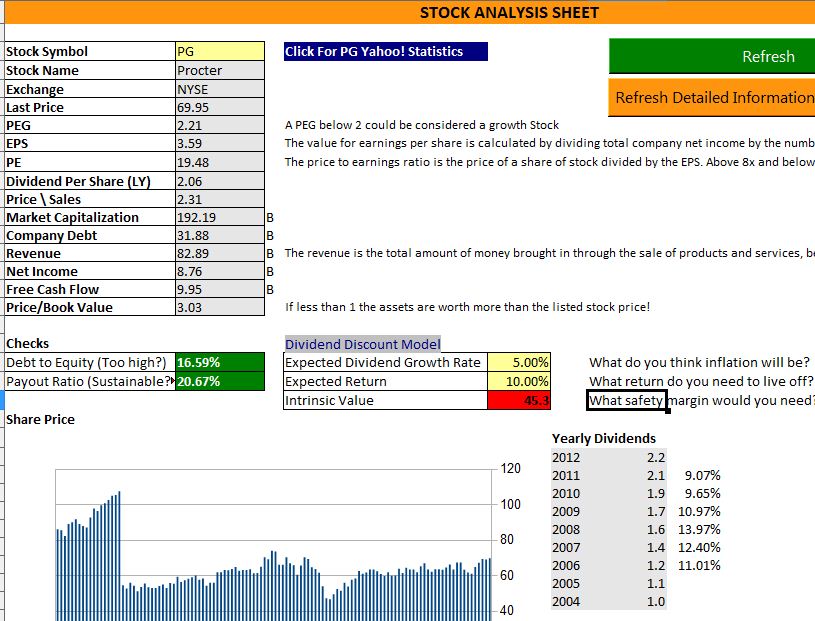Select the Expected Dividend Growth Rate 5.00% cell
Image resolution: width=815 pixels, height=621 pixels.
519,362
